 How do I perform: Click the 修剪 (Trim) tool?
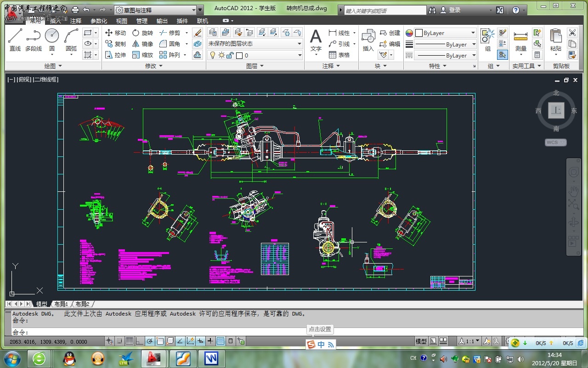tap(170, 33)
